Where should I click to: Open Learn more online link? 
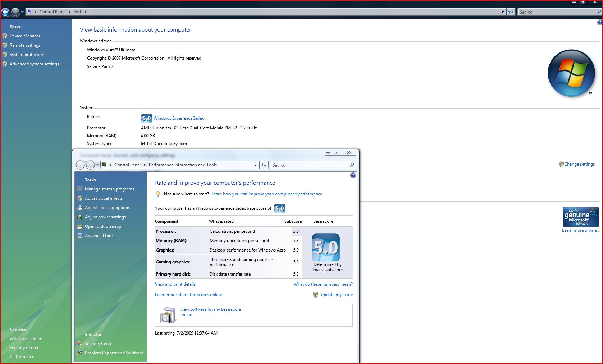[581, 230]
